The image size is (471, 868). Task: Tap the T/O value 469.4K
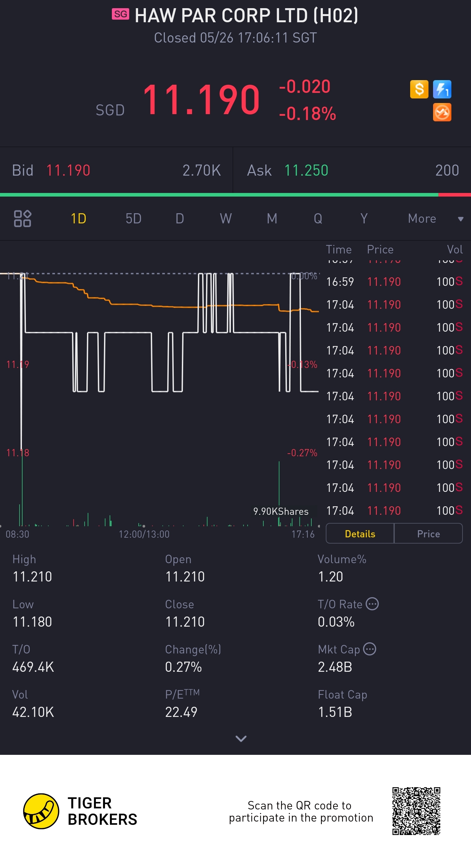coord(33,667)
